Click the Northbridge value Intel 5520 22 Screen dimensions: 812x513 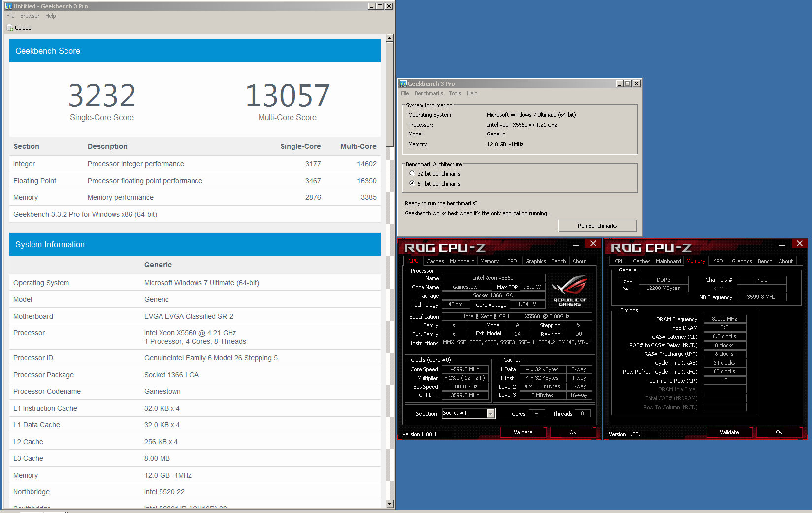164,492
